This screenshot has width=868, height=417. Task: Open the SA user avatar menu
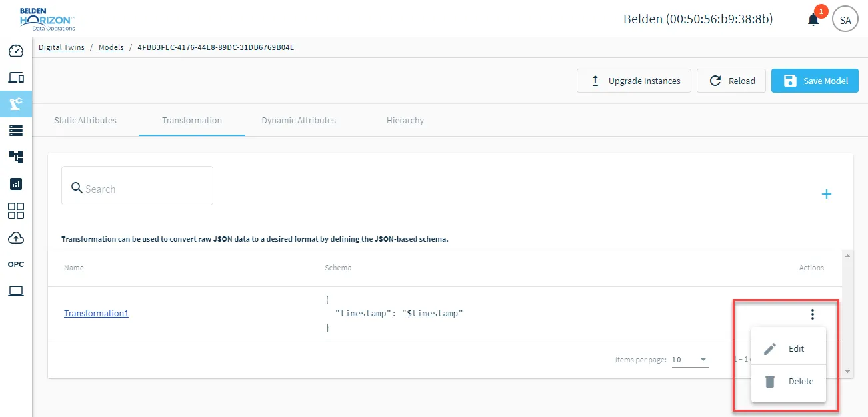845,20
